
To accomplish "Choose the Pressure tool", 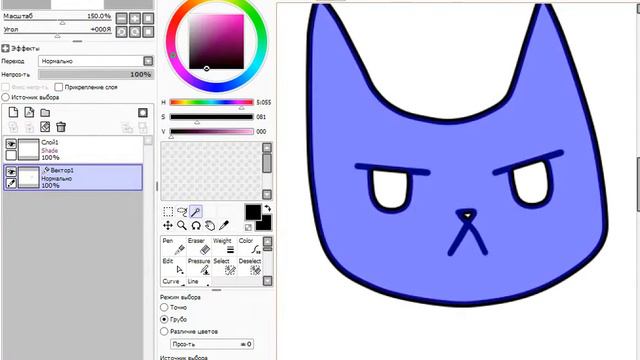I will (199, 266).
